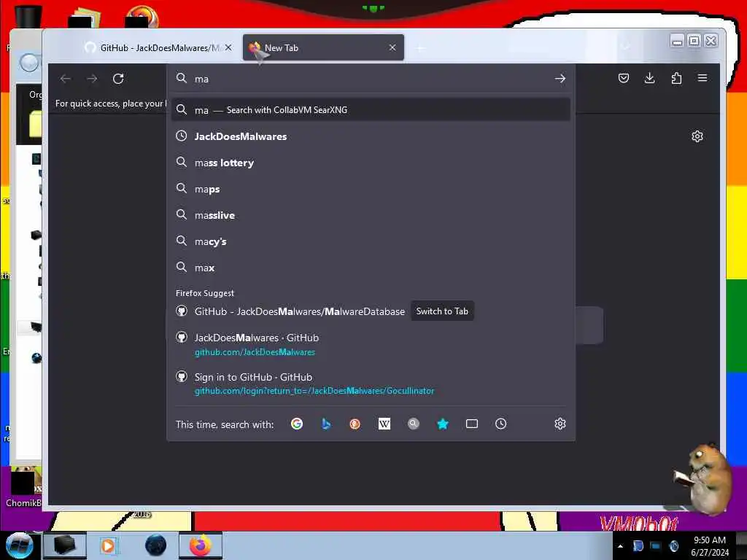Search this time with Wikipedia
Screen dimensions: 747x560
[384, 424]
